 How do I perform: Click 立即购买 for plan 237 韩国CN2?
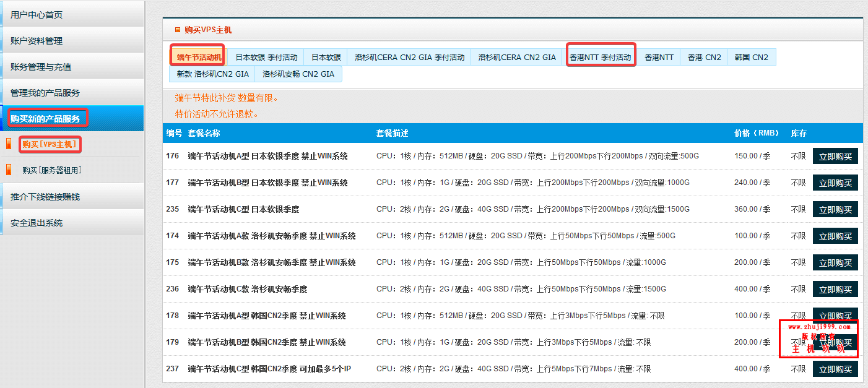[x=835, y=369]
